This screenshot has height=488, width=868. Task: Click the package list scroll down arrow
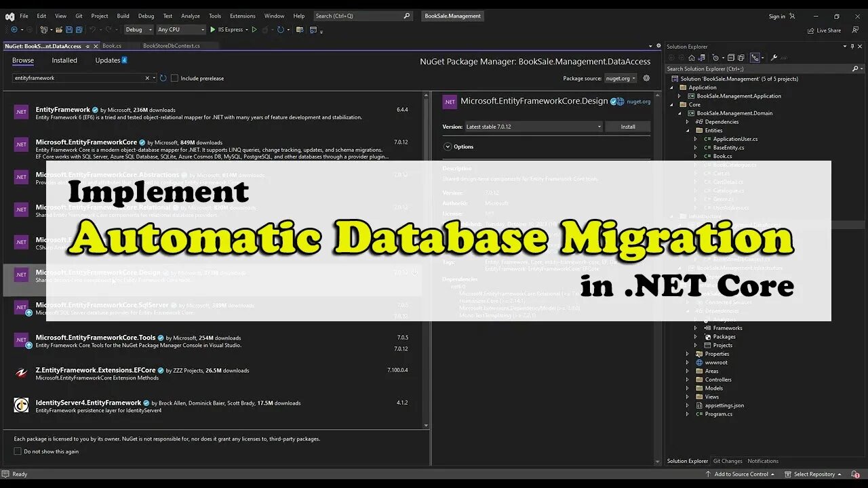(426, 426)
